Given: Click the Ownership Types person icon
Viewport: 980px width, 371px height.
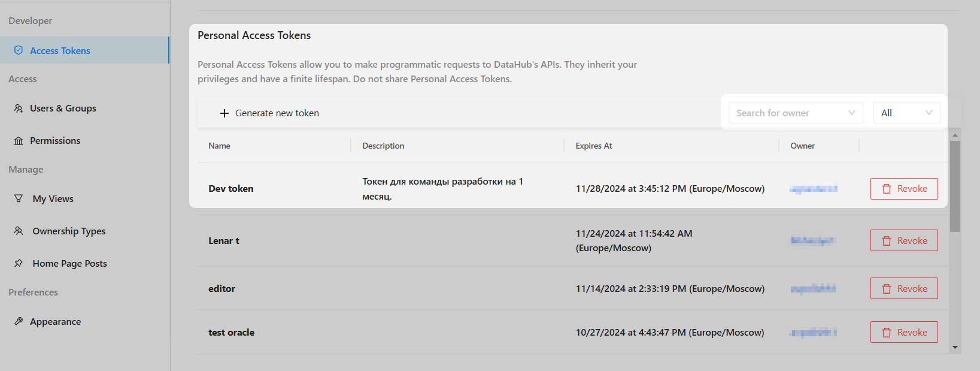Looking at the screenshot, I should (19, 231).
